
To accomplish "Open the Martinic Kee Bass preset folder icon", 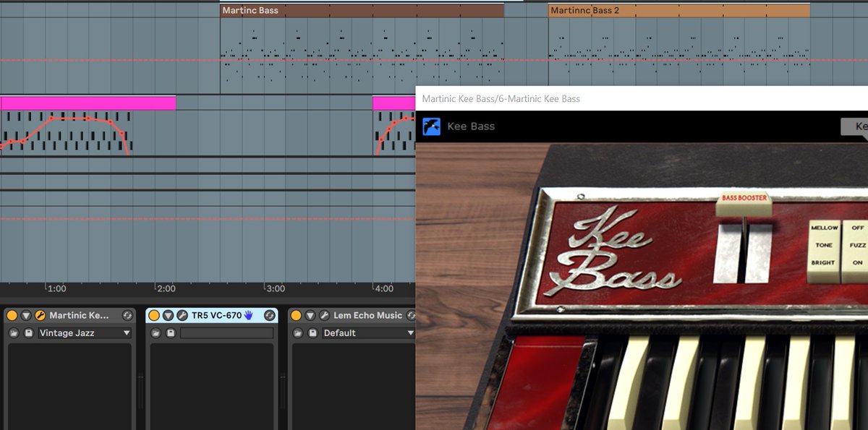I will (x=14, y=333).
